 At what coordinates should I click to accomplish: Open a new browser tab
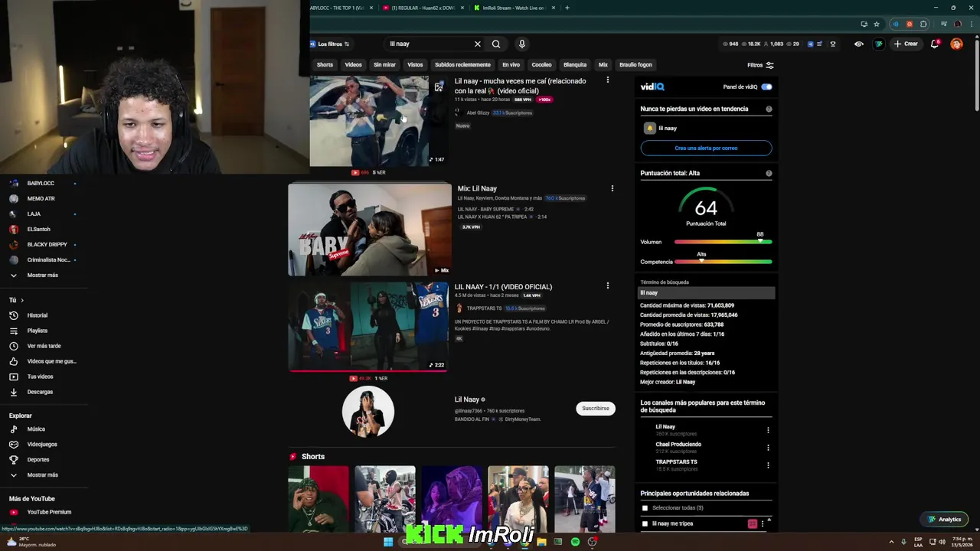(x=567, y=8)
